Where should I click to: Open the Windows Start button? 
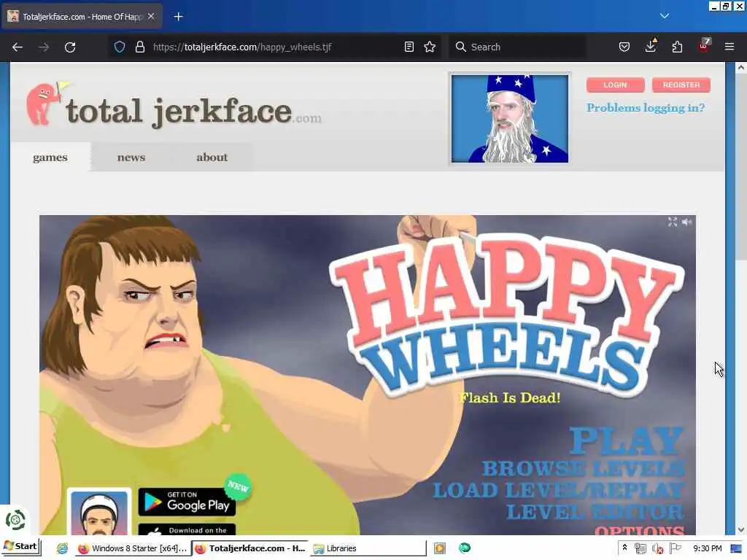[21, 547]
